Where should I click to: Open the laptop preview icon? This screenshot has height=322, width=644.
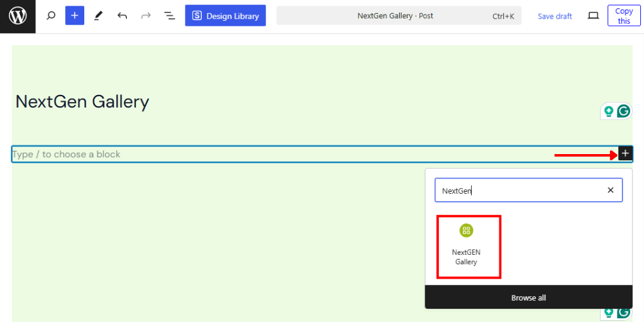(593, 16)
